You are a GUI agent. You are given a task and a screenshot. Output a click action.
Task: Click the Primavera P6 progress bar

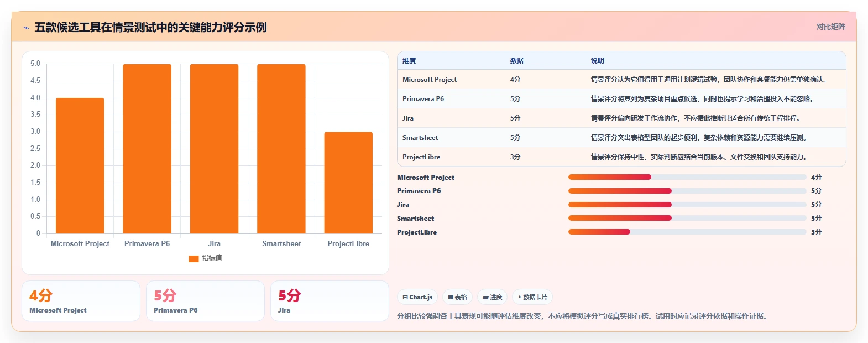coord(687,191)
